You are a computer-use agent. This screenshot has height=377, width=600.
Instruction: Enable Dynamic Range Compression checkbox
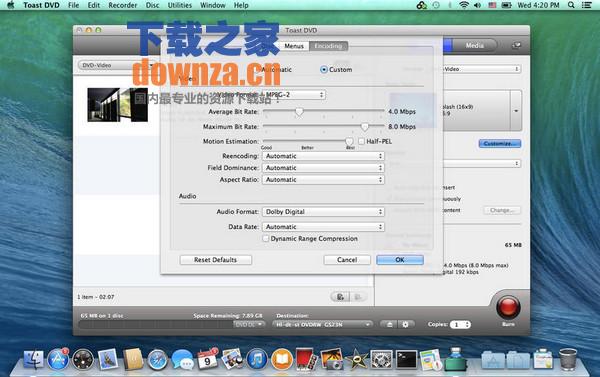(x=266, y=238)
